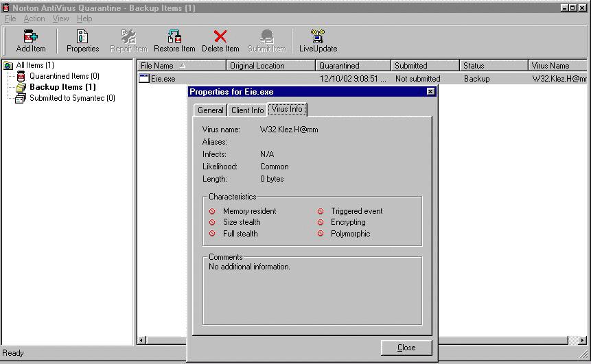This screenshot has height=364, width=591.
Task: Open Properties from the toolbar
Action: (82, 37)
